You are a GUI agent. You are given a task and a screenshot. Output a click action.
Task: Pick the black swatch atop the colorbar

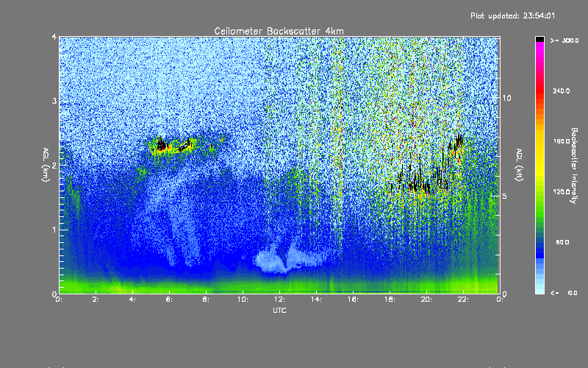click(x=539, y=39)
